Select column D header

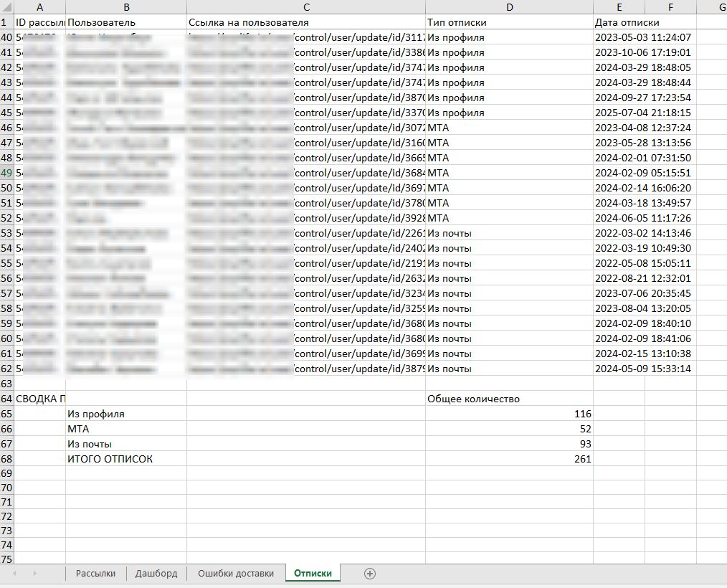509,7
